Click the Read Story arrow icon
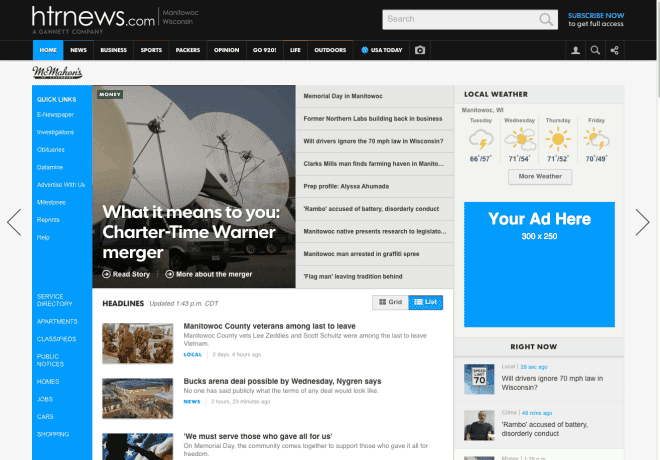The height and width of the screenshot is (460, 660). (106, 274)
